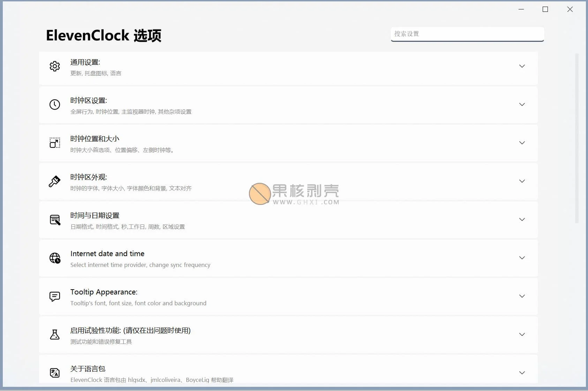Expand the 时钟区设置 section chevron

click(x=522, y=105)
